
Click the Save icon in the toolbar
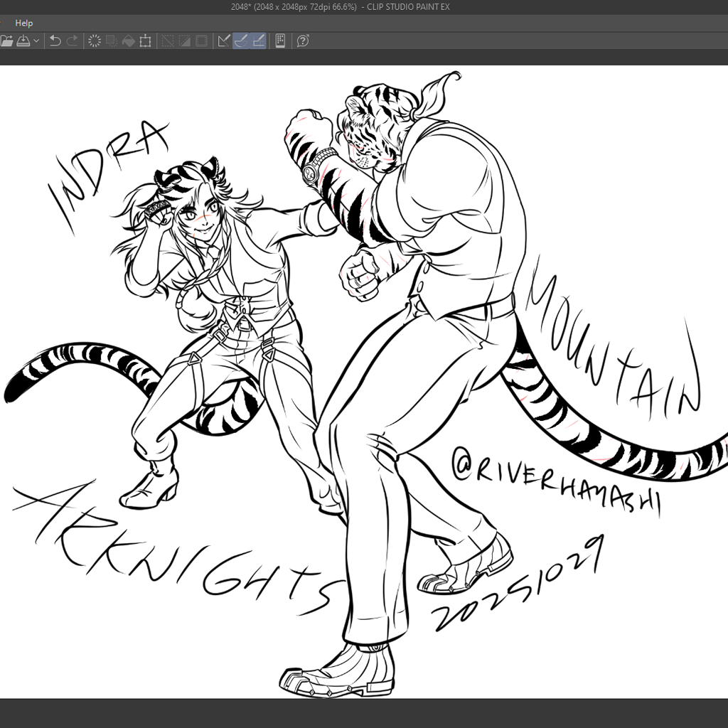pyautogui.click(x=23, y=41)
